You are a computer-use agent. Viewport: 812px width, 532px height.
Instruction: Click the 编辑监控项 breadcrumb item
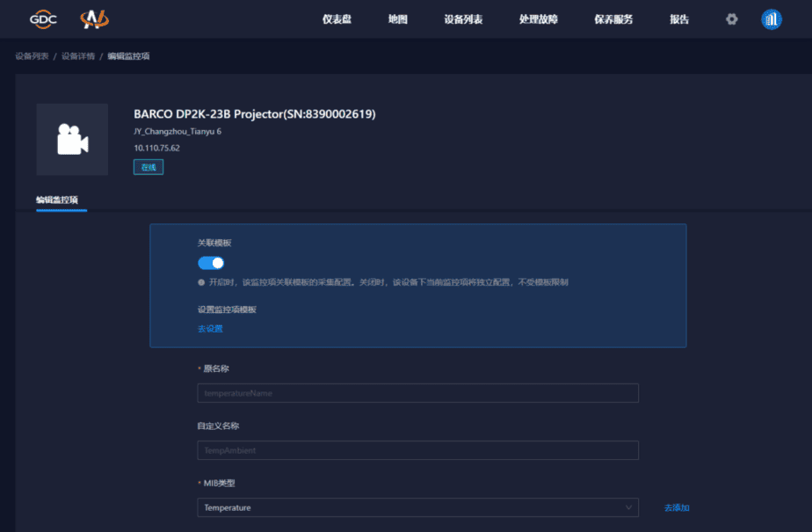pyautogui.click(x=128, y=56)
